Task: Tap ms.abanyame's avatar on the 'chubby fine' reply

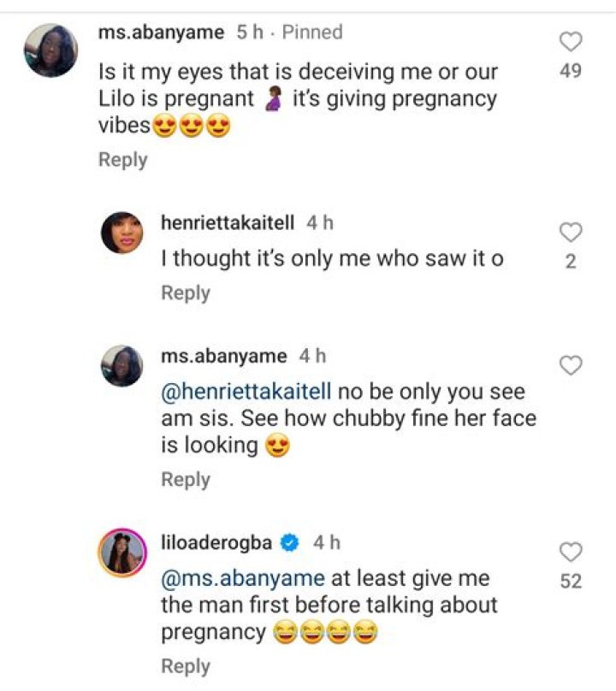Action: pyautogui.click(x=122, y=366)
